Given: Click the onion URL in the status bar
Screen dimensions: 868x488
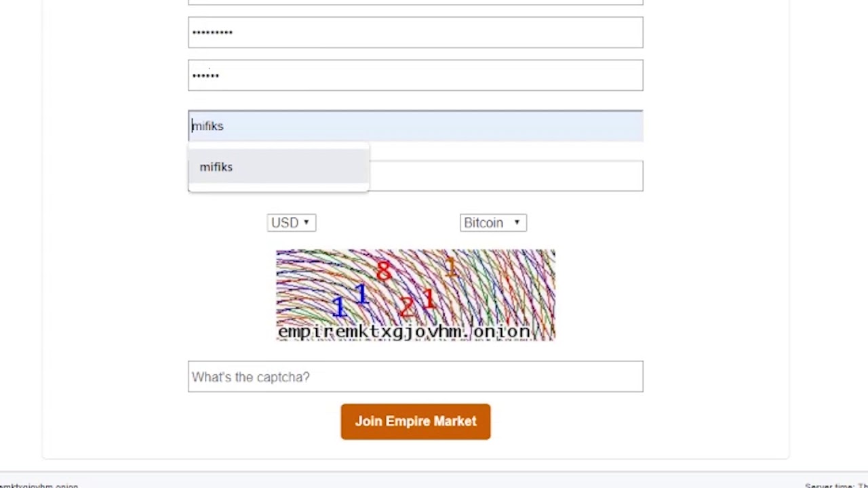Looking at the screenshot, I should pos(39,485).
